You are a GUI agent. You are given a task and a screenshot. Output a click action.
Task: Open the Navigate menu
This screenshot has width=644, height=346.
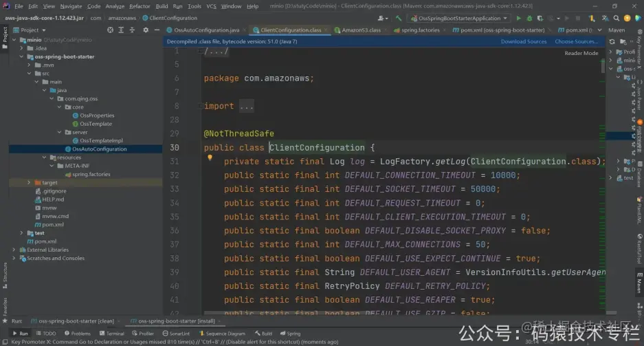(71, 6)
